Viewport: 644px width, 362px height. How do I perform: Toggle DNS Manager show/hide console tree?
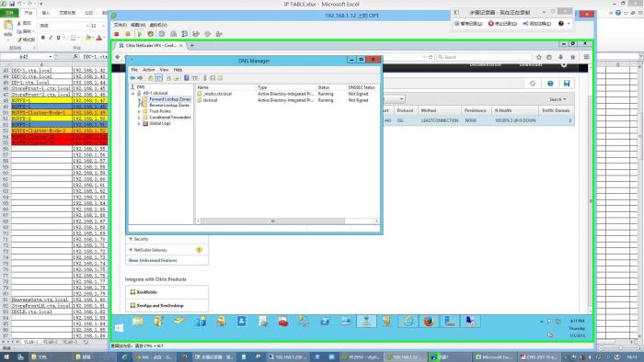[158, 78]
